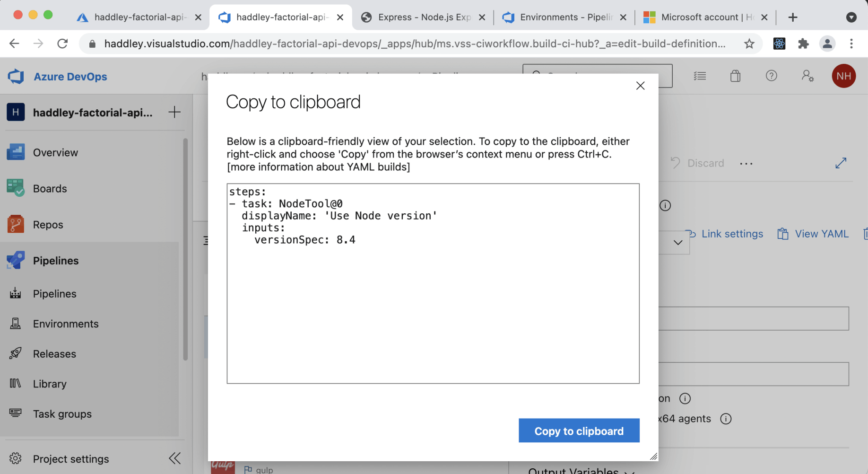Open the Help question mark icon
Image resolution: width=868 pixels, height=474 pixels.
tap(772, 76)
